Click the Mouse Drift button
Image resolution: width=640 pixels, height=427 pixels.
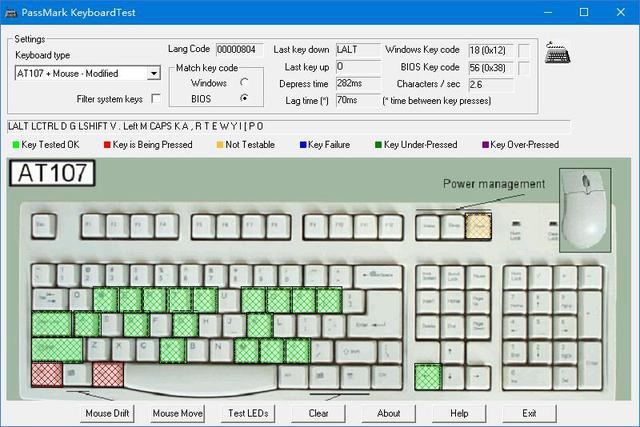pos(107,414)
